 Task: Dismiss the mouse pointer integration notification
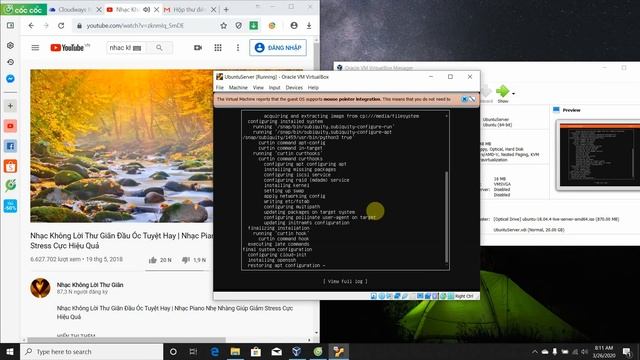pyautogui.click(x=464, y=99)
